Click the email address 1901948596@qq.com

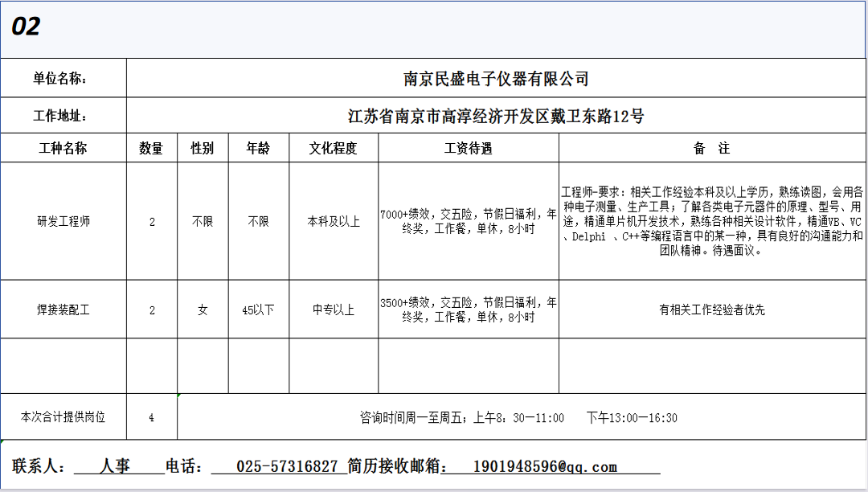pyautogui.click(x=545, y=466)
